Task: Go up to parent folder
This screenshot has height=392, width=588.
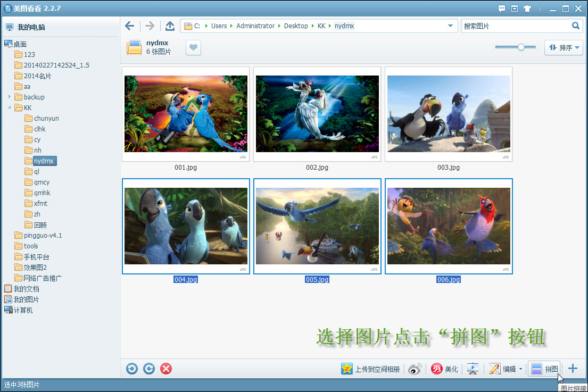Action: (170, 26)
